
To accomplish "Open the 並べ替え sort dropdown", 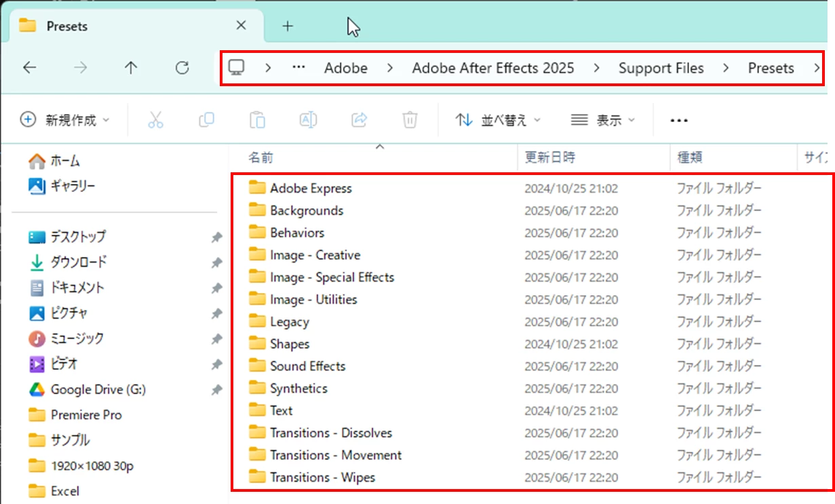I will coord(498,120).
